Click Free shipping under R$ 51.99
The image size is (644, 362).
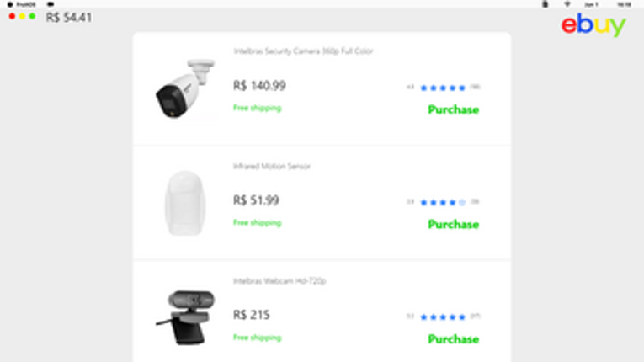click(257, 223)
